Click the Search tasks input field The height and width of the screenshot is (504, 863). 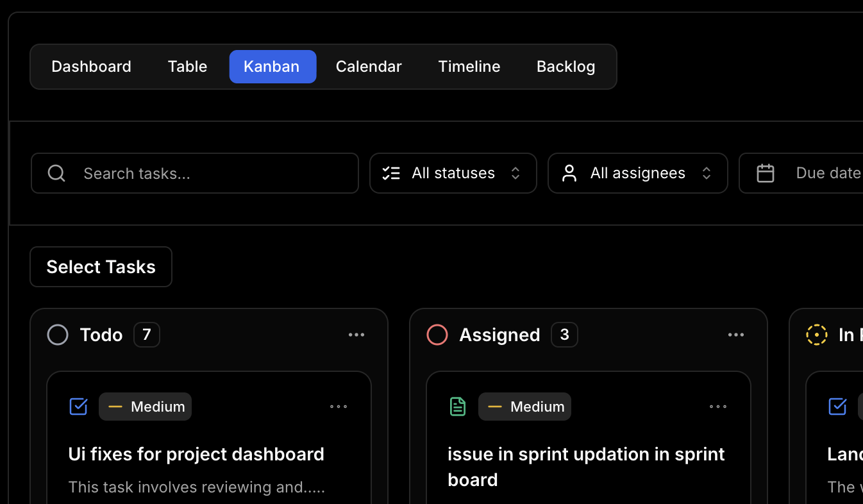click(195, 173)
